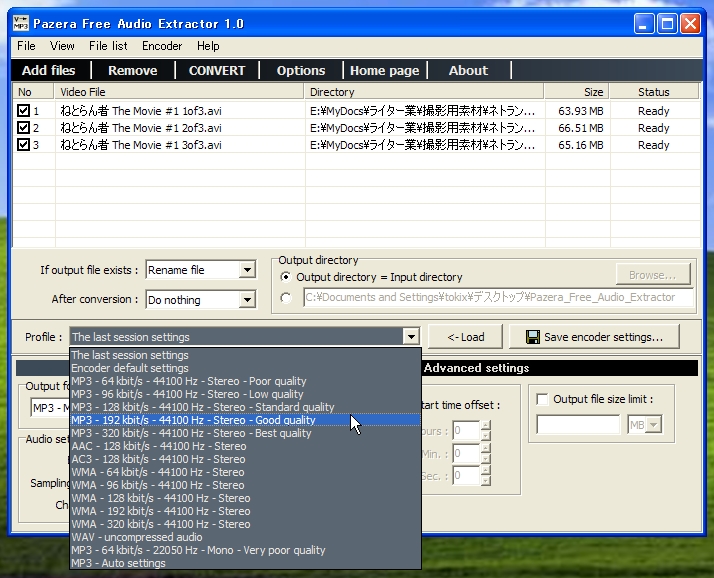Maximize the Pazera window
The height and width of the screenshot is (578, 714).
pos(667,23)
